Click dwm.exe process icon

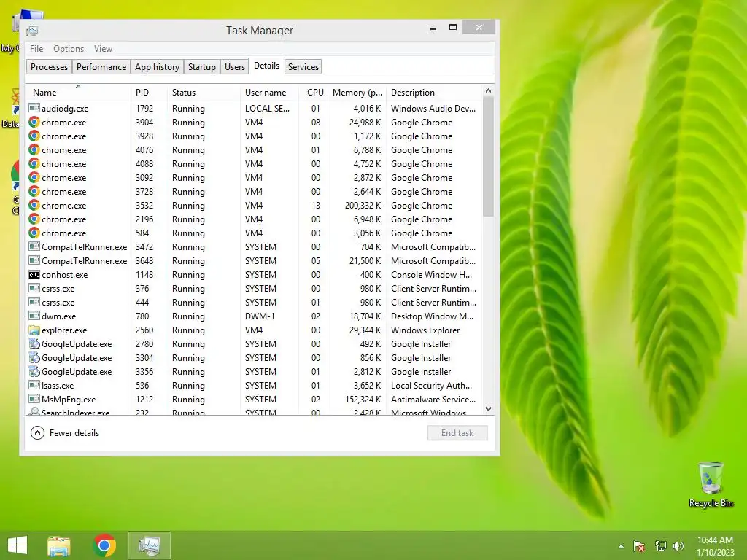[34, 316]
